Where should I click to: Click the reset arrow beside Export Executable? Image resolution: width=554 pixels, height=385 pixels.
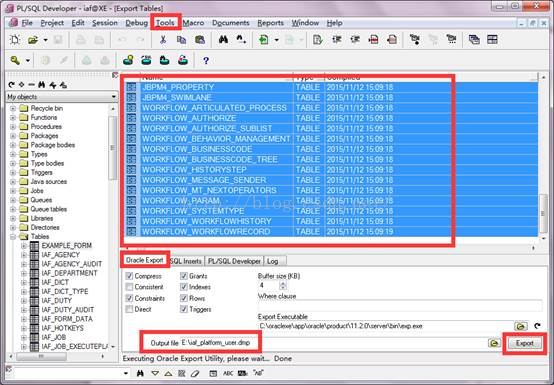tap(537, 326)
